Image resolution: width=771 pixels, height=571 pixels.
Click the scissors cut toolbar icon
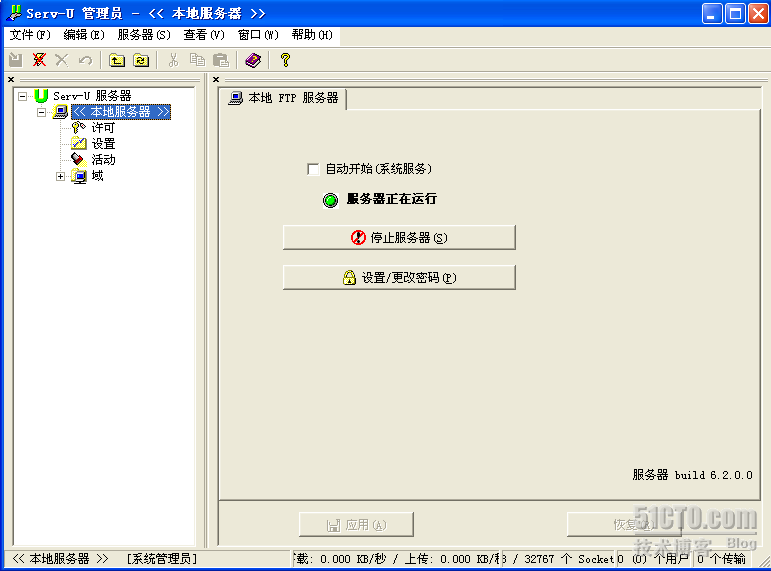point(173,60)
